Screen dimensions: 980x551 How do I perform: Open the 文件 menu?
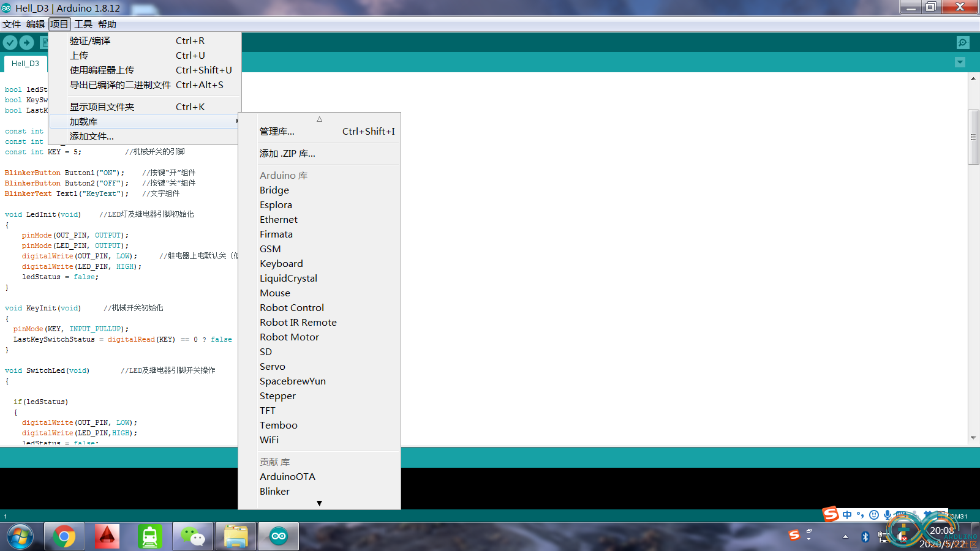coord(12,24)
